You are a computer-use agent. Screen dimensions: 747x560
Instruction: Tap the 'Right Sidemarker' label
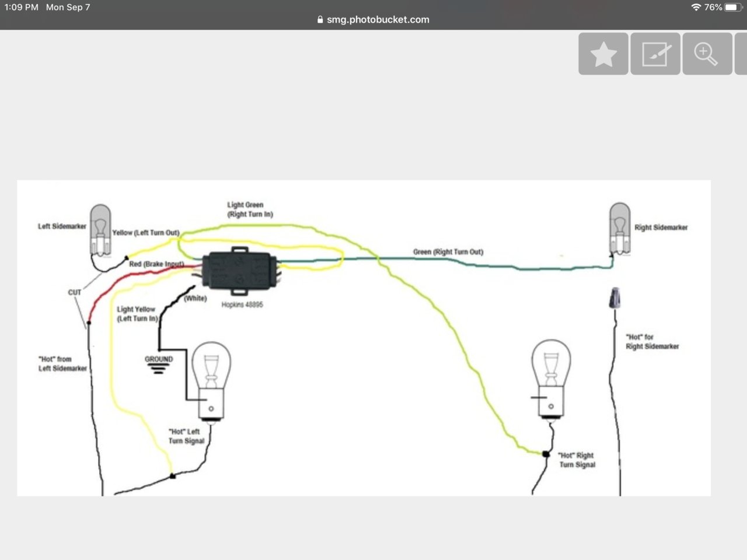click(661, 228)
